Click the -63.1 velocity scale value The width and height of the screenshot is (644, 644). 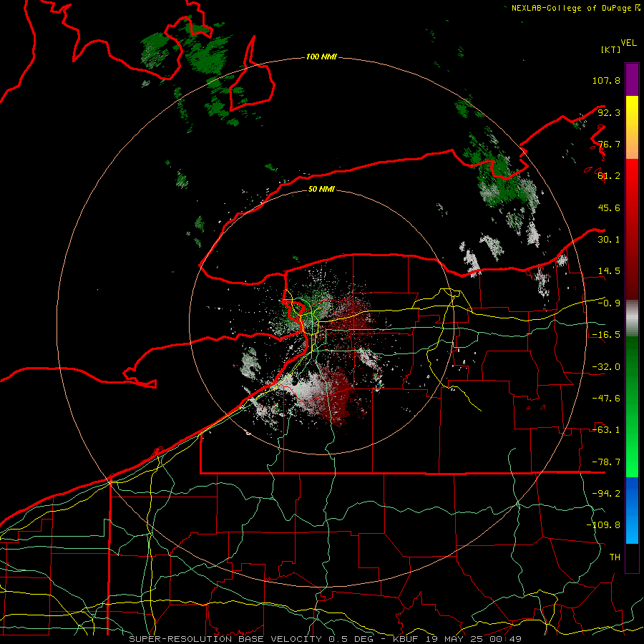pos(606,430)
